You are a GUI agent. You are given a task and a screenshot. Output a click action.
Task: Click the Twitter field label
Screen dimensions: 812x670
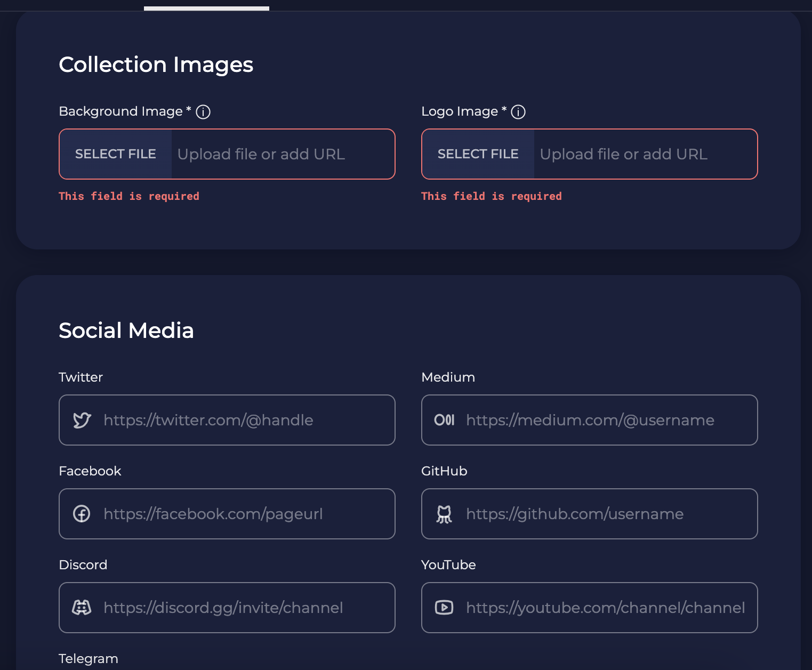click(81, 377)
